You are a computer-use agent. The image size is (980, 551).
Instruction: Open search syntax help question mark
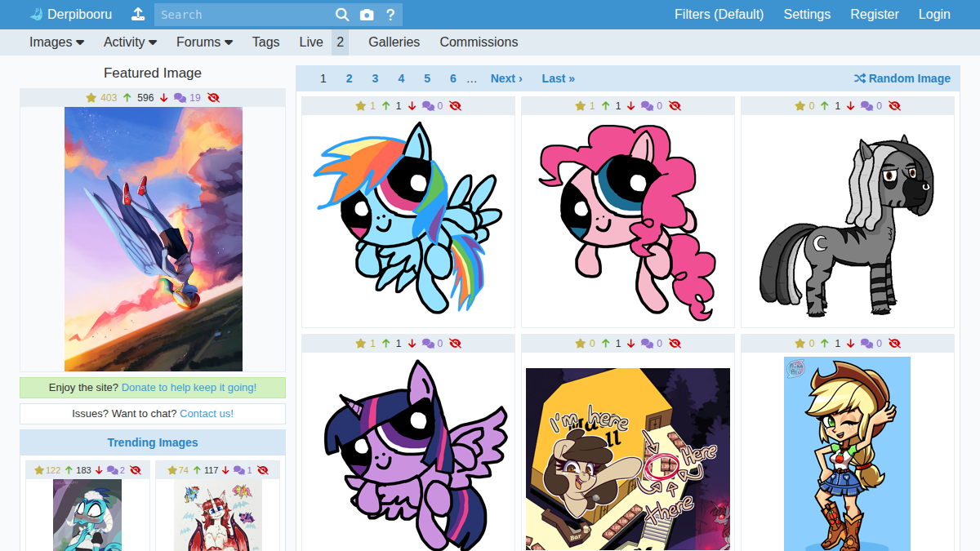(x=390, y=15)
